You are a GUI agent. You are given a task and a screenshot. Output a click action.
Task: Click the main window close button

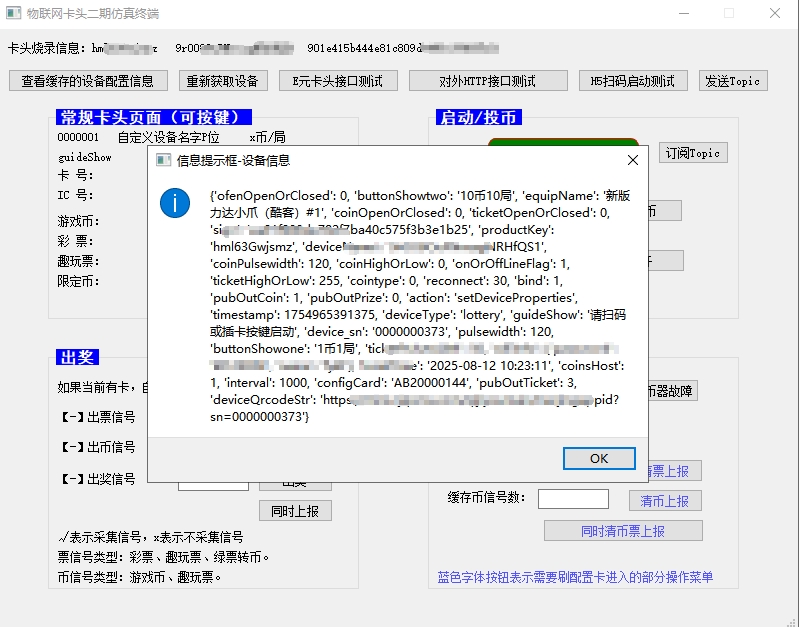click(x=775, y=13)
